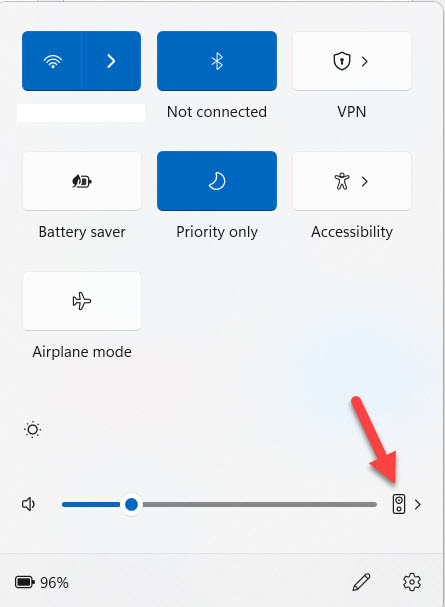This screenshot has height=607, width=445.
Task: Open Wi-Fi networks list chevron
Action: (111, 61)
